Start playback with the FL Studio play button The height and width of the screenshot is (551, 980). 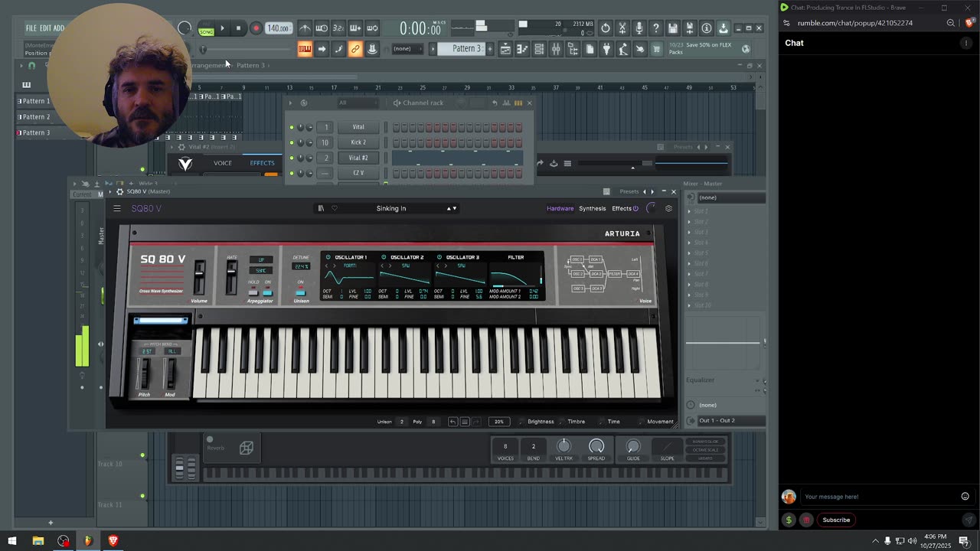point(222,28)
